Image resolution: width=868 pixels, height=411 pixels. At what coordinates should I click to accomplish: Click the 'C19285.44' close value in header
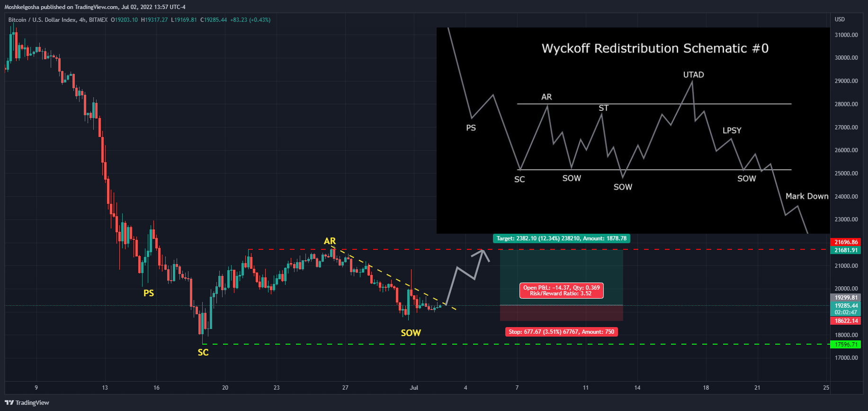point(214,20)
